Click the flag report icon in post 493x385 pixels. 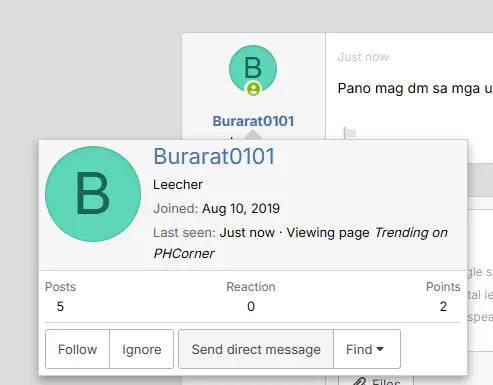coord(350,133)
